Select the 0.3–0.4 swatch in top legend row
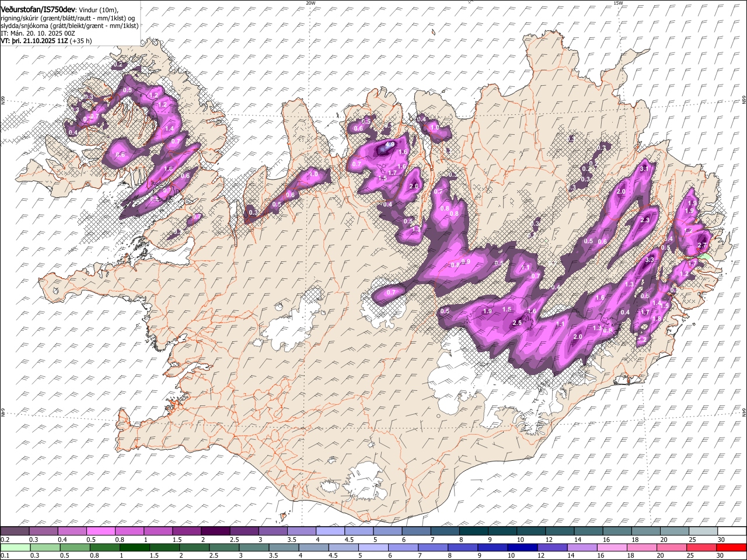Viewport: 747px width, 560px height. (x=44, y=531)
